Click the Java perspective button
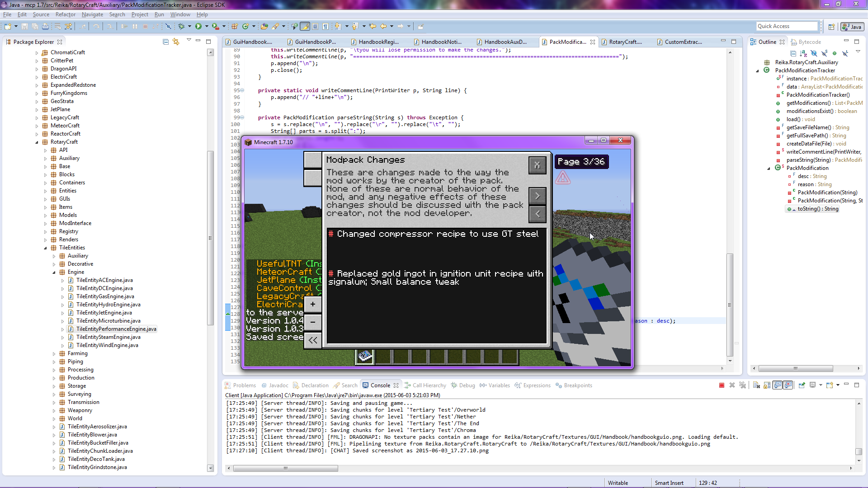The height and width of the screenshot is (488, 868). pos(852,27)
